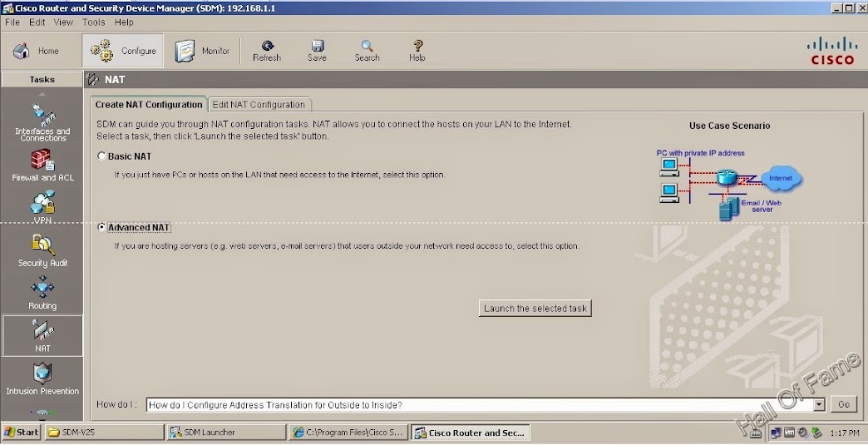Open the Windows Start menu
The width and height of the screenshot is (868, 445).
(21, 433)
